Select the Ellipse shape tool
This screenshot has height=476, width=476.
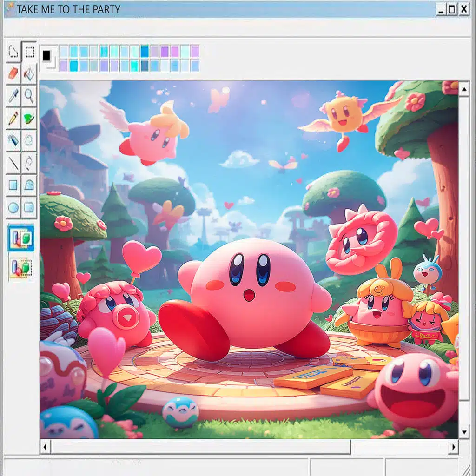point(13,207)
